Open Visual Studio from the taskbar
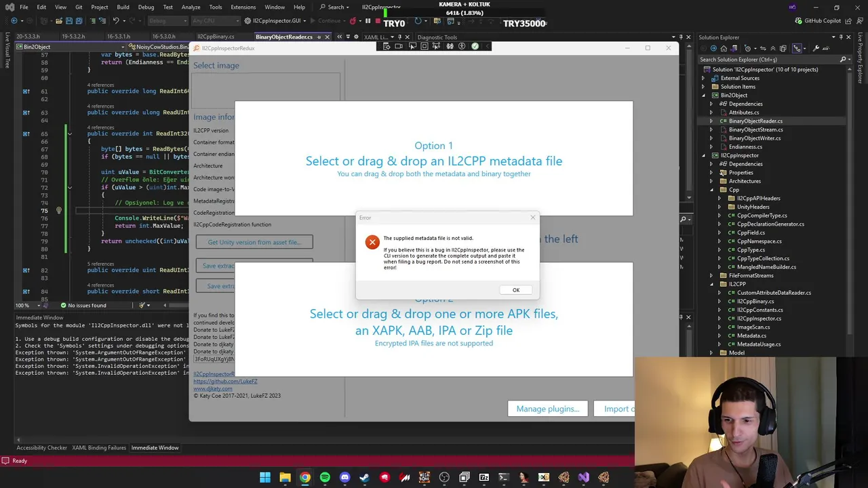Screen dimensions: 868x488 584,477
